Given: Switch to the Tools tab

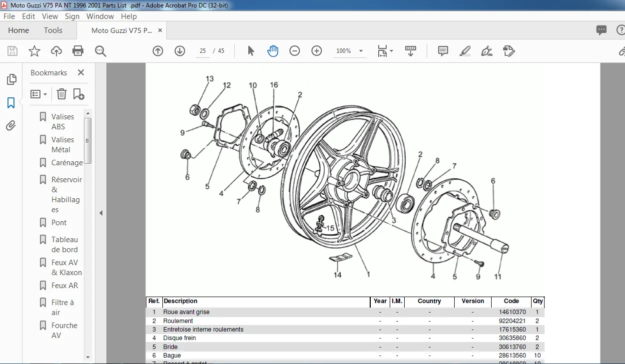Looking at the screenshot, I should coord(53,30).
